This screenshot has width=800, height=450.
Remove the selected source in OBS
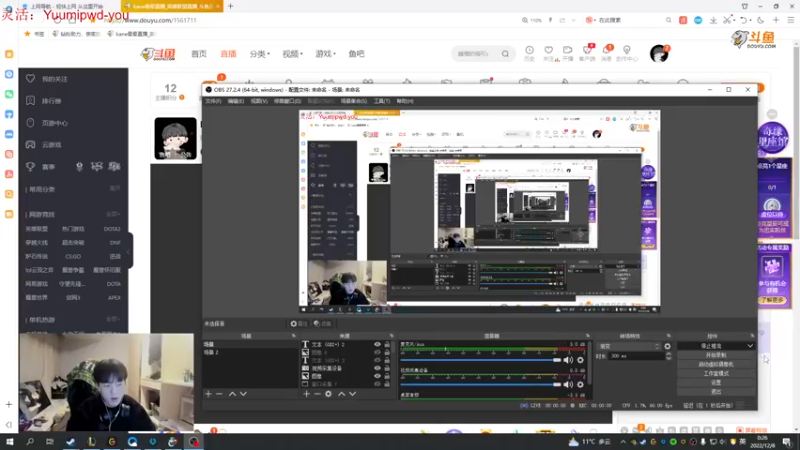(x=317, y=394)
